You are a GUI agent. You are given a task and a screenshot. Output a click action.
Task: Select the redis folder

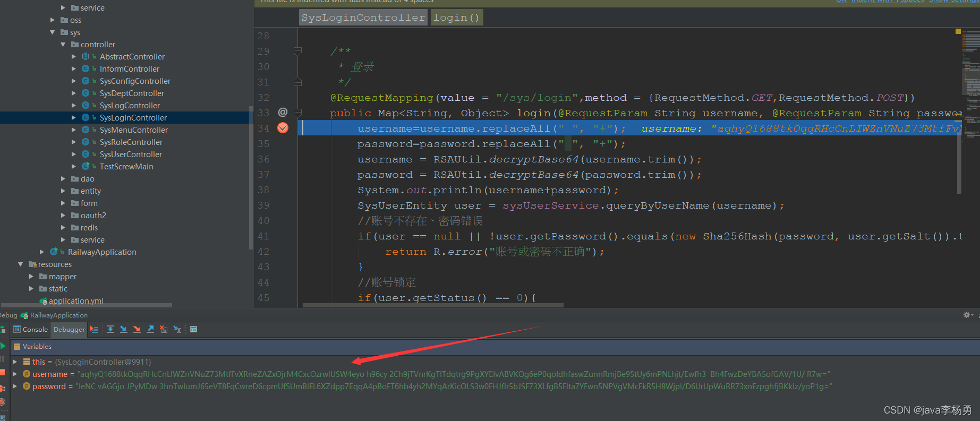(x=89, y=228)
